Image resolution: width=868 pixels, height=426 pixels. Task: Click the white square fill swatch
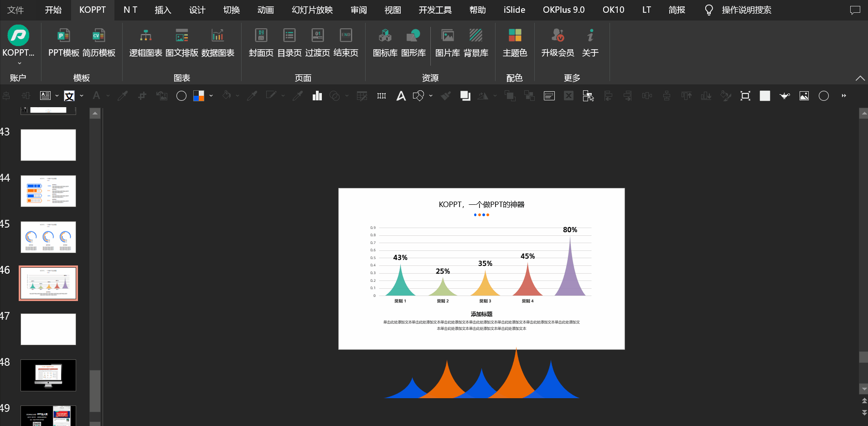(x=765, y=96)
